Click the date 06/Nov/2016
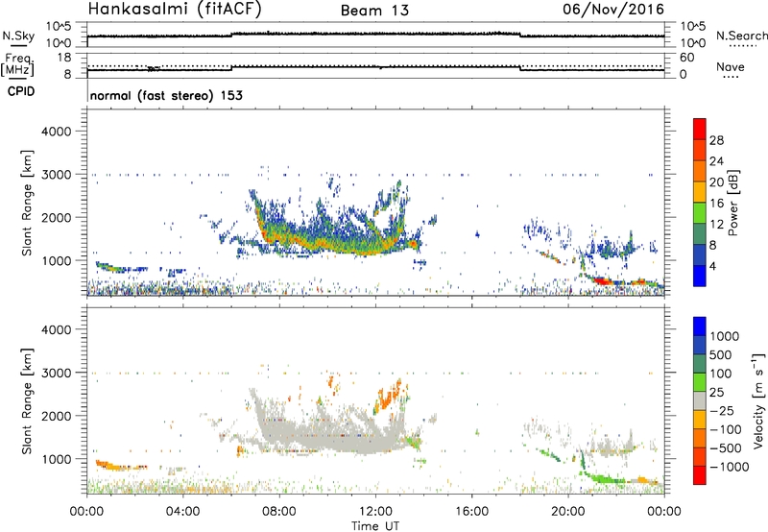 [x=613, y=10]
